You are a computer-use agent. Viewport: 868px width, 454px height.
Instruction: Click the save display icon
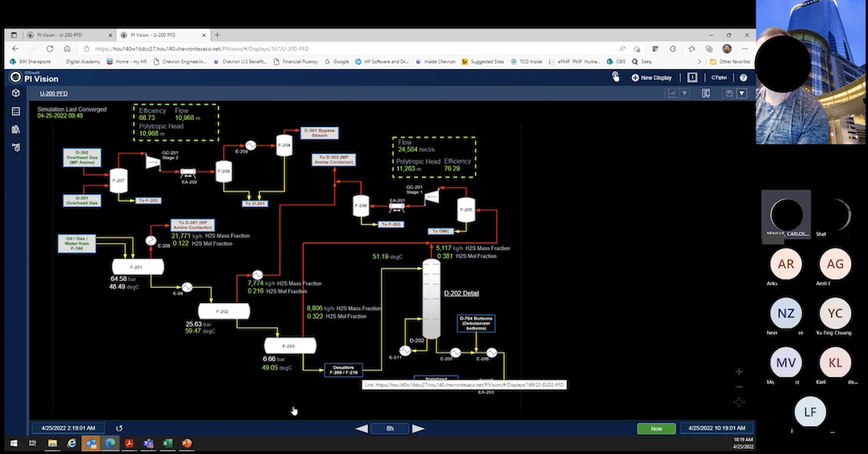[x=729, y=93]
